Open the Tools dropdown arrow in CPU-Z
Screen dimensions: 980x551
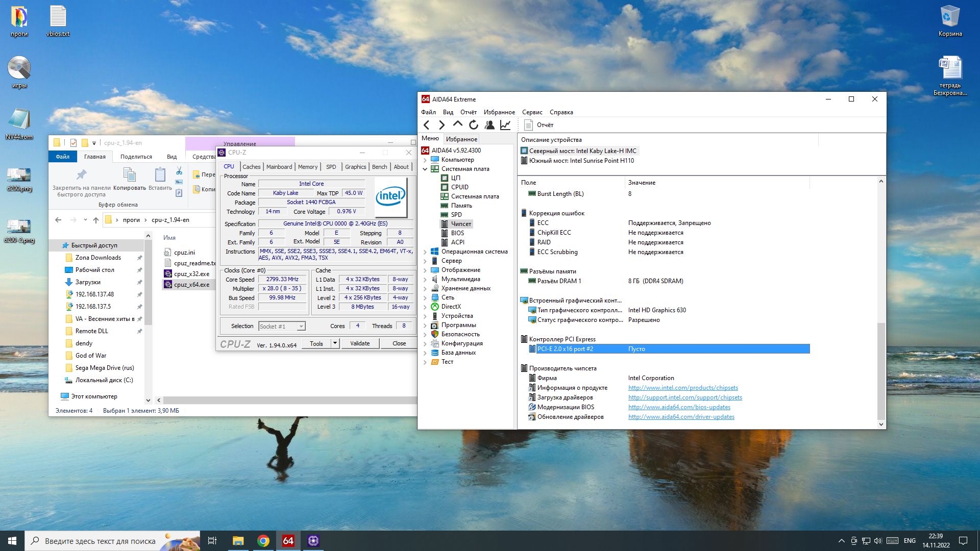coord(335,343)
